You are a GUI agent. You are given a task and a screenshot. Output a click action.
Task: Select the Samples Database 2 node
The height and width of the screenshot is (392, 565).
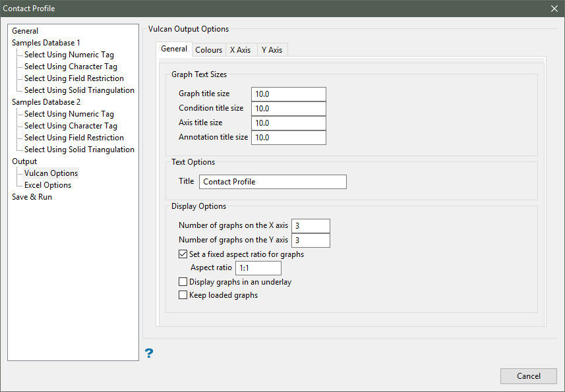[x=46, y=102]
